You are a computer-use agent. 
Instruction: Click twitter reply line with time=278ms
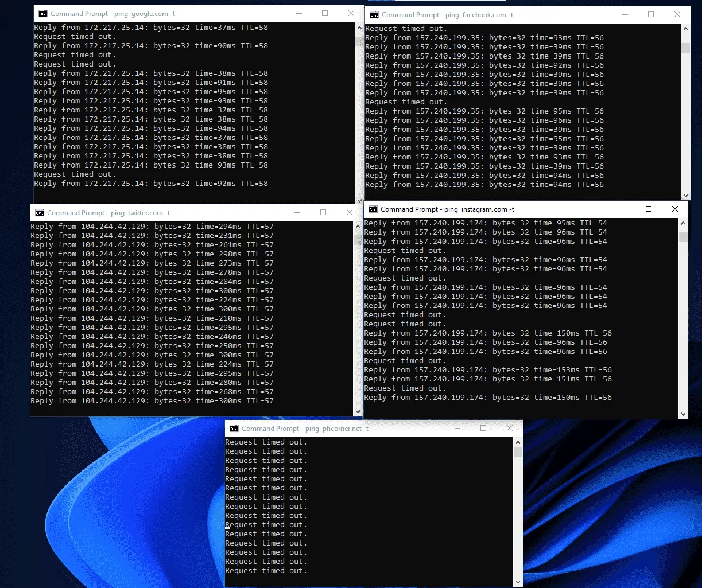[152, 272]
